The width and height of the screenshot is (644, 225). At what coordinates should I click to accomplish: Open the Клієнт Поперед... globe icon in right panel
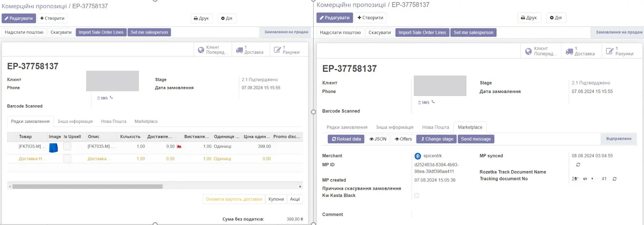click(x=528, y=51)
